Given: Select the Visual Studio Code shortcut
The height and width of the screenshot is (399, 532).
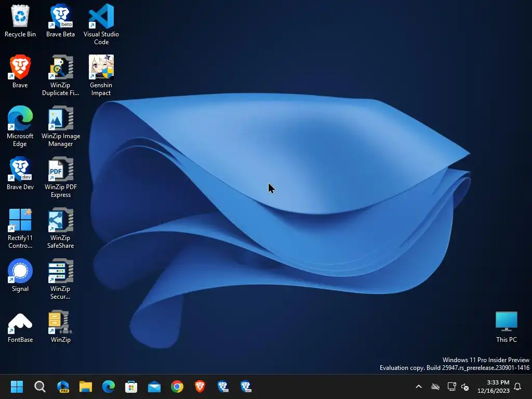Looking at the screenshot, I should point(101,24).
